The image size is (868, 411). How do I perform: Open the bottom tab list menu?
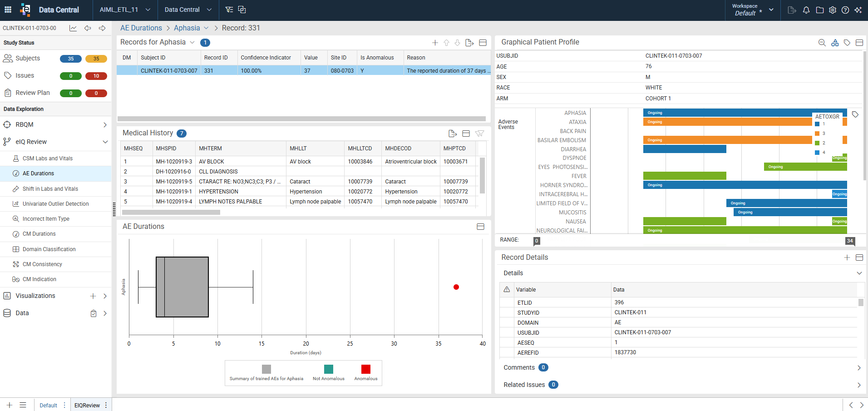(23, 405)
